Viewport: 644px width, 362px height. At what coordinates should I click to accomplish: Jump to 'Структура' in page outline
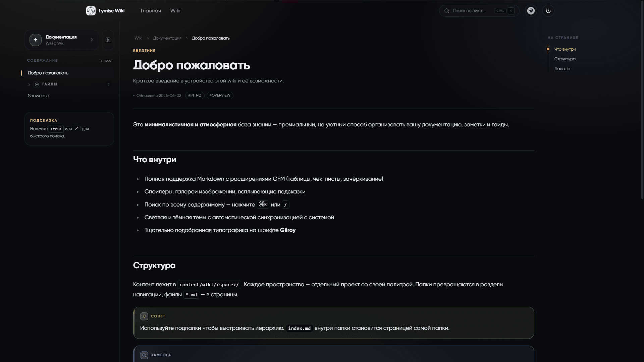[565, 59]
